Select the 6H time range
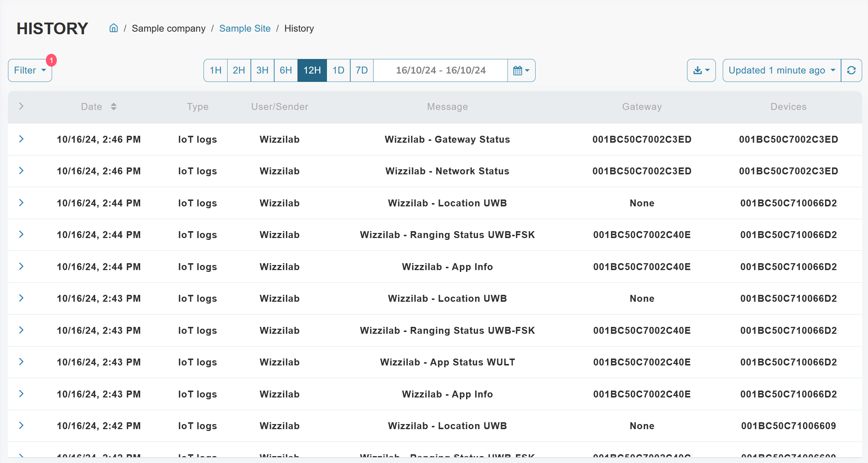Screen dimensions: 868x463 click(x=286, y=70)
